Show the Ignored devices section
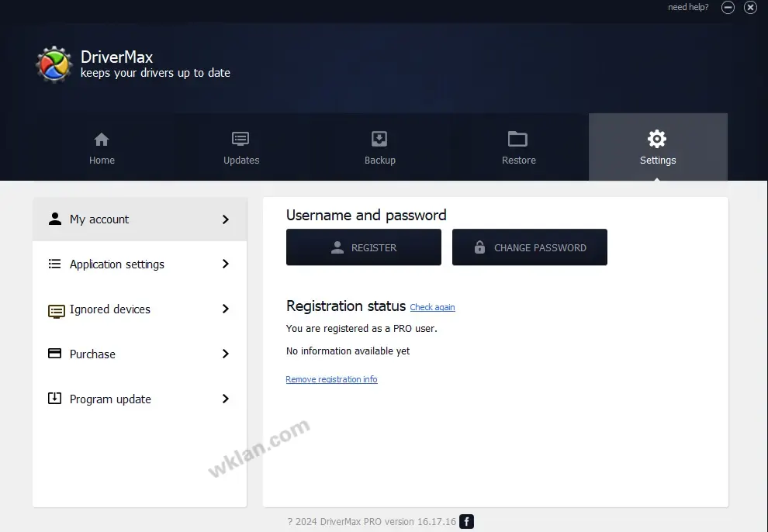The height and width of the screenshot is (532, 768). tap(140, 309)
